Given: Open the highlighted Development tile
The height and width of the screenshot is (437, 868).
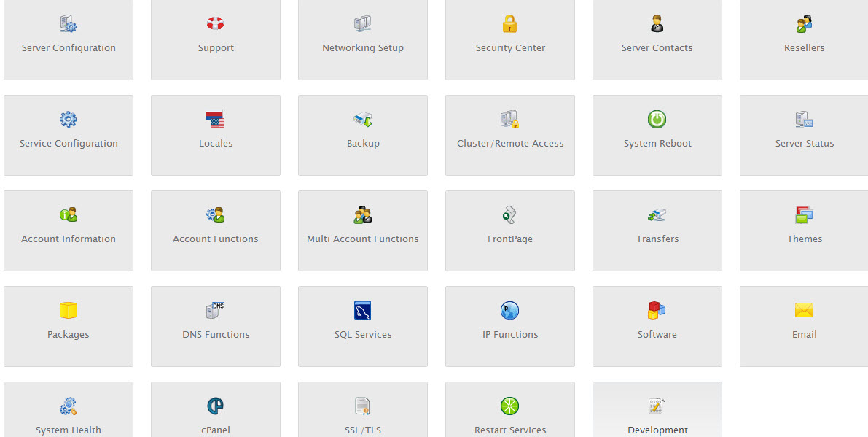Looking at the screenshot, I should coord(657,412).
